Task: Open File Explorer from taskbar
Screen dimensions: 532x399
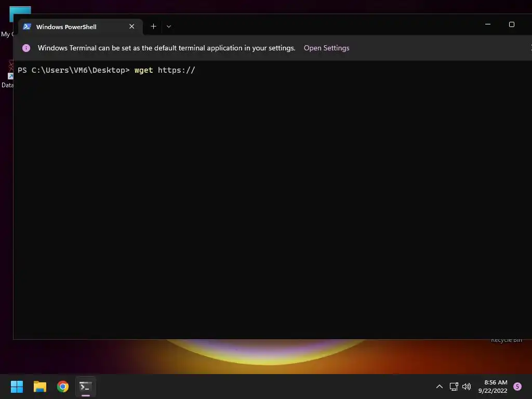Action: (x=40, y=387)
